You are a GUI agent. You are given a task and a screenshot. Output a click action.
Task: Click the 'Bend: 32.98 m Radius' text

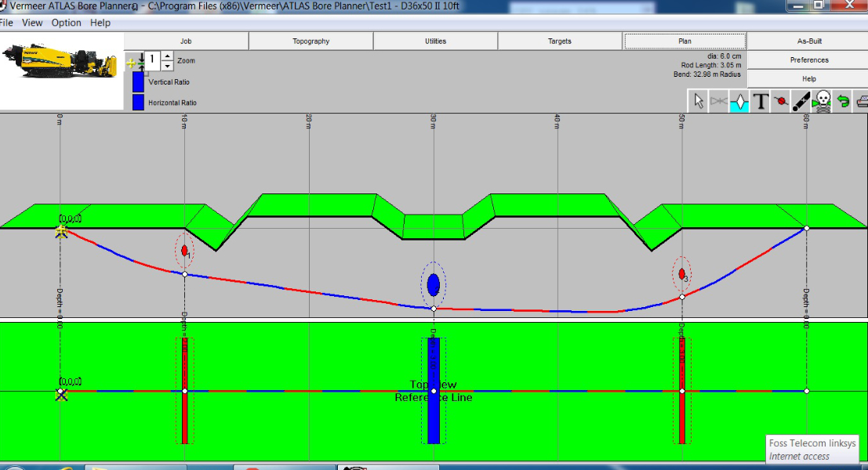coord(707,74)
